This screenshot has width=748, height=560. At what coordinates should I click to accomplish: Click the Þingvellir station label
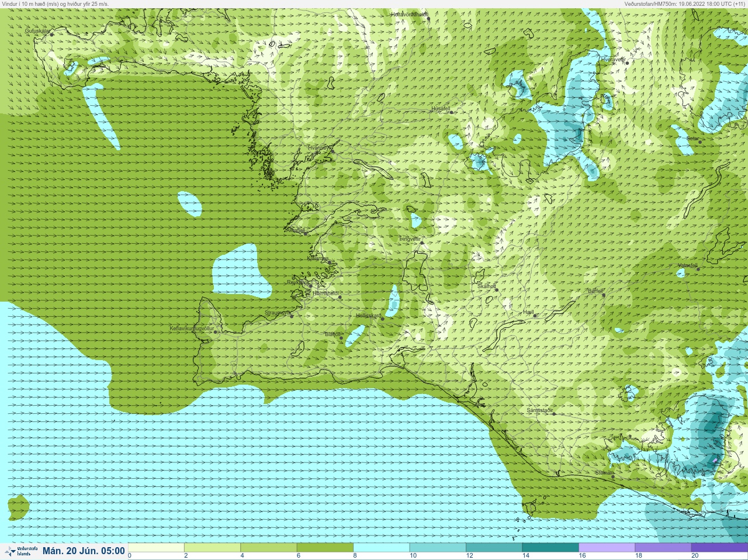click(410, 239)
